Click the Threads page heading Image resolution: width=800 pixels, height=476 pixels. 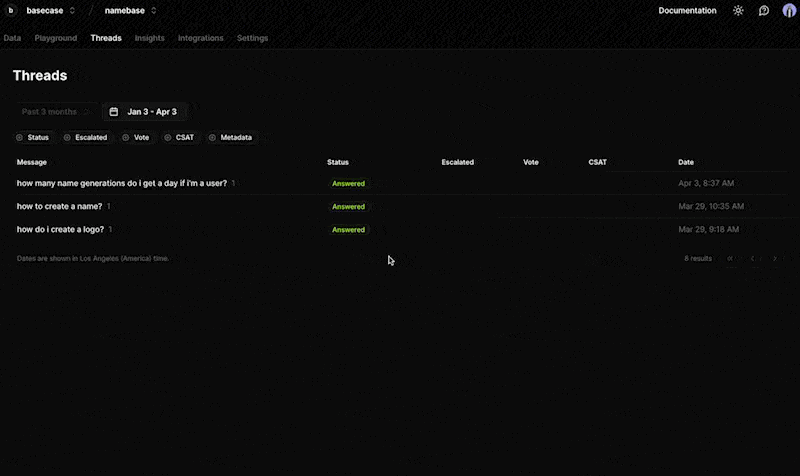tap(40, 76)
